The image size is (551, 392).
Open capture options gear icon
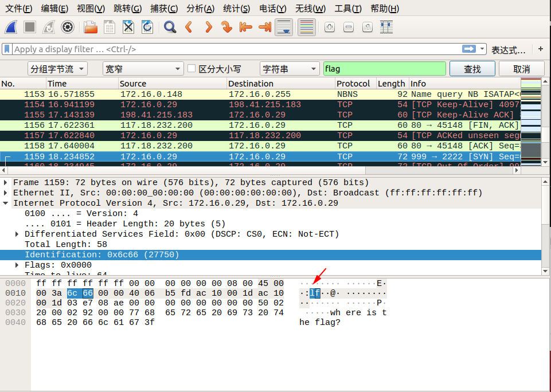[x=68, y=27]
